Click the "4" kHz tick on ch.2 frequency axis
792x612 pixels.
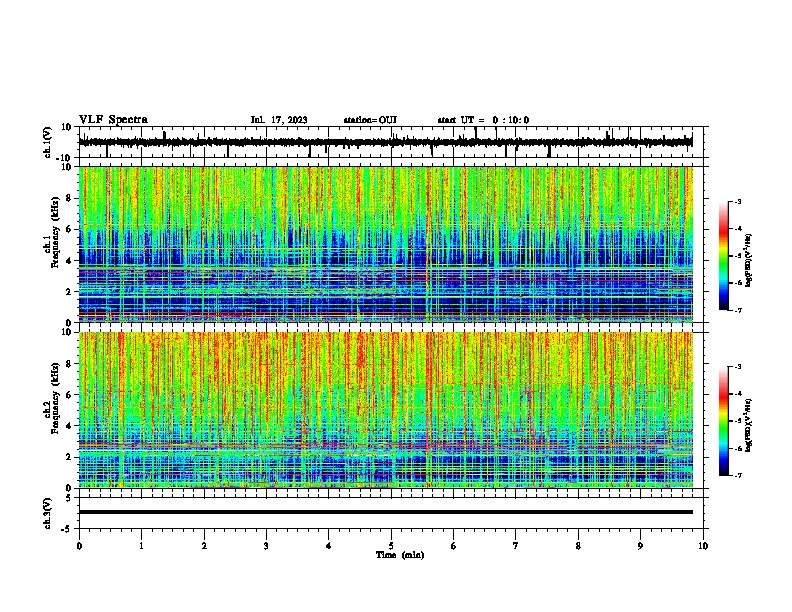pos(69,426)
